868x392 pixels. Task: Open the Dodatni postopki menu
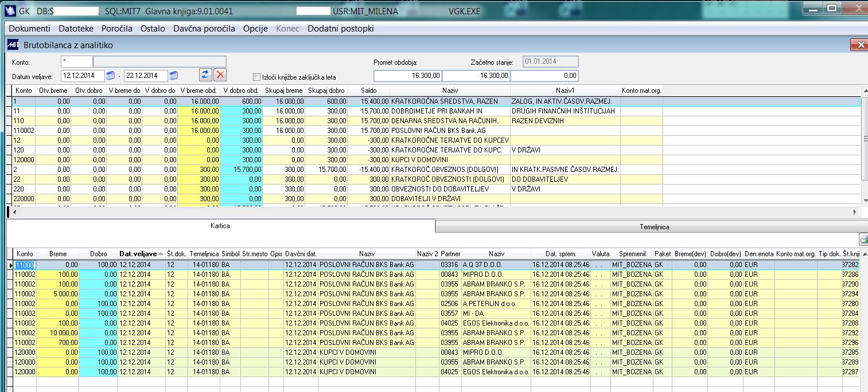pos(341,29)
